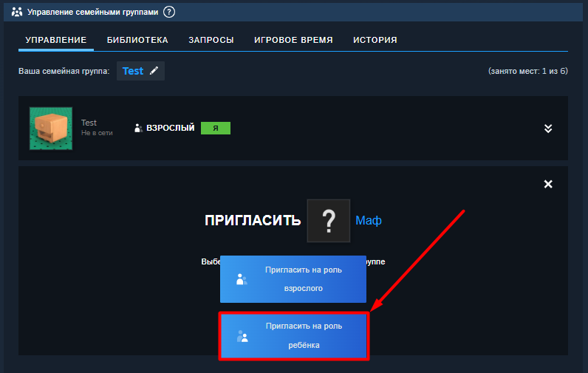
Task: Switch to the УПРАВЛЕНИЕ tab
Action: 56,40
